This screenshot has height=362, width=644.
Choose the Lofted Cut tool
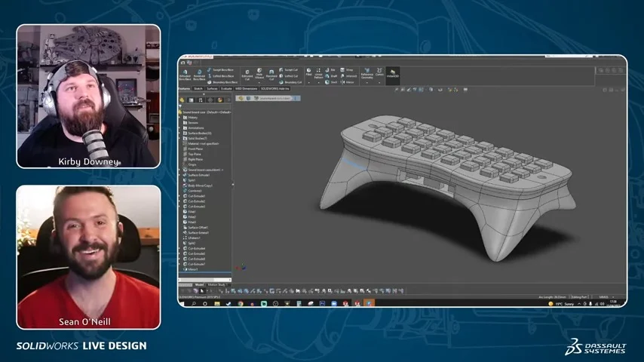[x=288, y=76]
